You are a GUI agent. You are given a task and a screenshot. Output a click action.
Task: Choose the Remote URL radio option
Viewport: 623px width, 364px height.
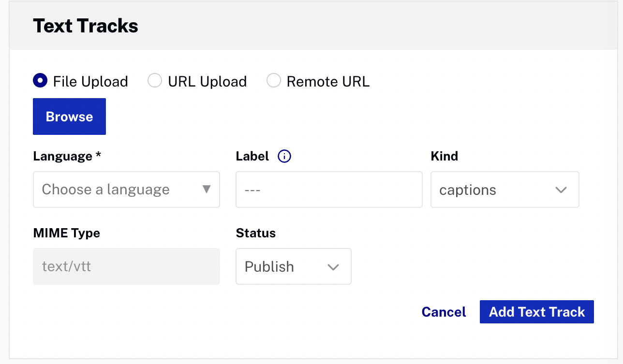[274, 81]
